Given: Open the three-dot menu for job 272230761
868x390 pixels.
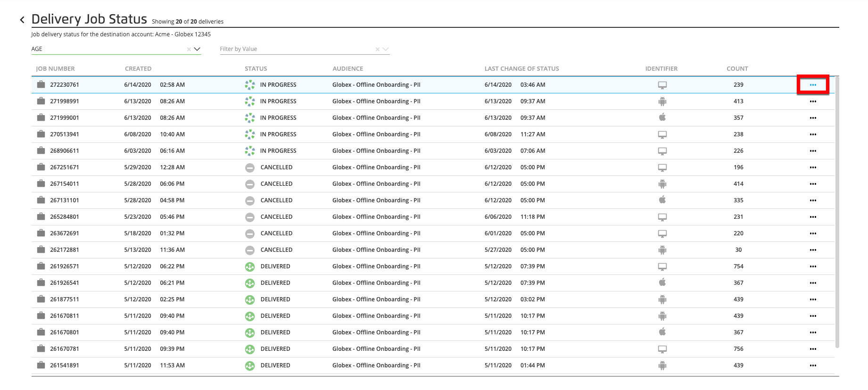Looking at the screenshot, I should pyautogui.click(x=812, y=85).
